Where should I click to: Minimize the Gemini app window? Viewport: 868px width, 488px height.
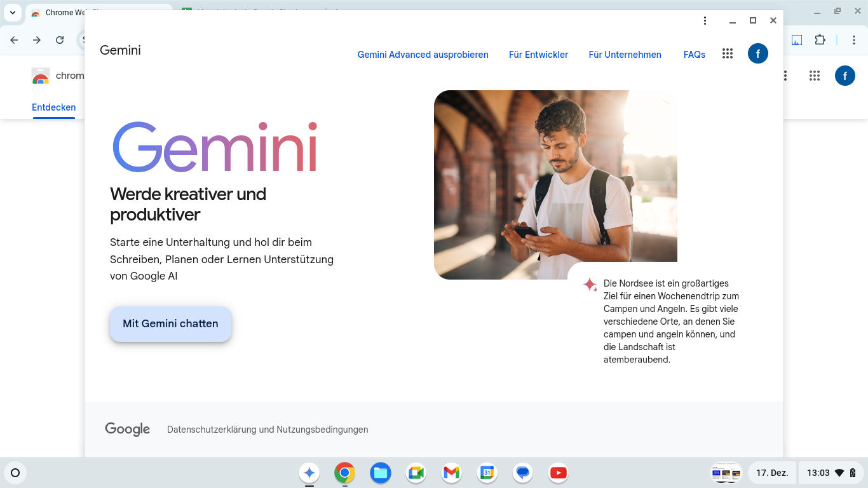tap(733, 21)
